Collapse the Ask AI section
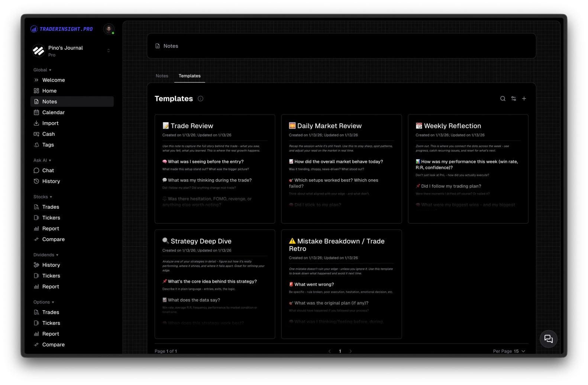Screen dimensions: 588x385 42,160
